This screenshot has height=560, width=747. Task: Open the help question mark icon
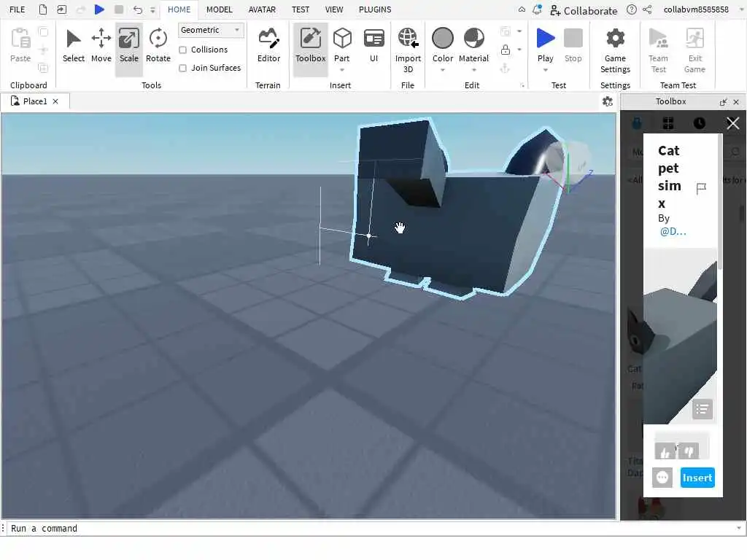[631, 9]
